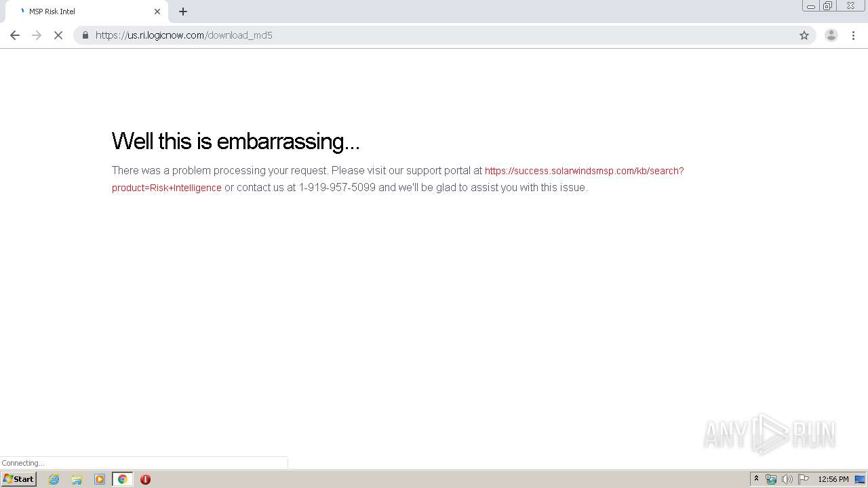Open Action Center flag icon
The image size is (868, 488).
pyautogui.click(x=804, y=479)
